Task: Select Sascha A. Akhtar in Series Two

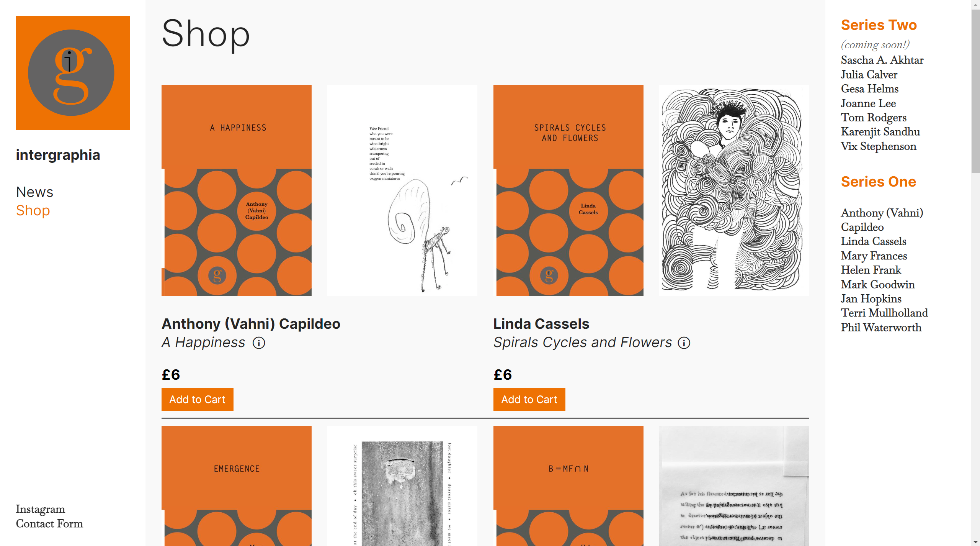Action: coord(882,60)
